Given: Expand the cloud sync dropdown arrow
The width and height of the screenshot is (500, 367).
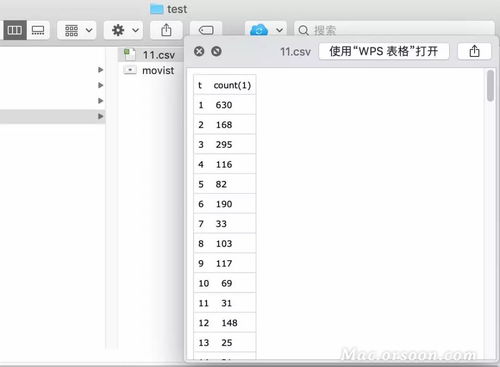Looking at the screenshot, I should (x=279, y=30).
